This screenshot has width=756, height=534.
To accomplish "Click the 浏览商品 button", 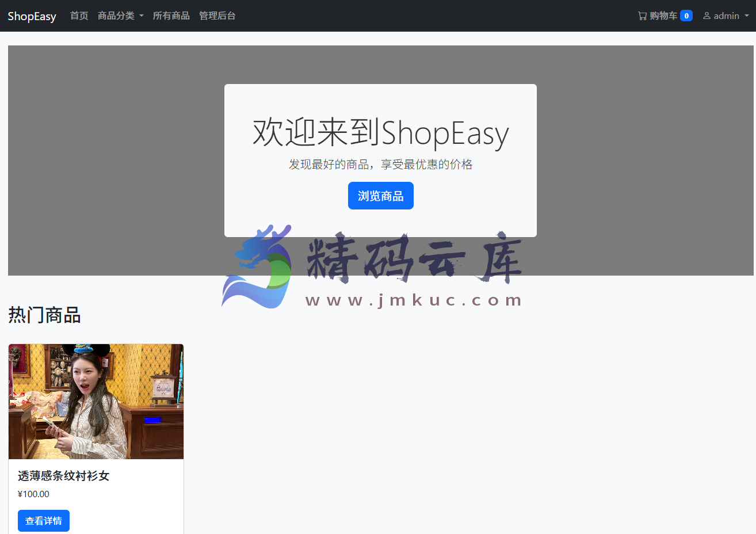I will pyautogui.click(x=381, y=196).
